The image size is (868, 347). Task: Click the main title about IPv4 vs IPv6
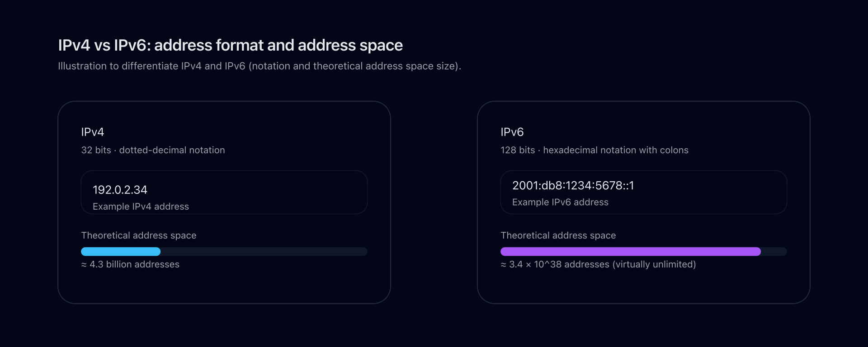pyautogui.click(x=230, y=45)
